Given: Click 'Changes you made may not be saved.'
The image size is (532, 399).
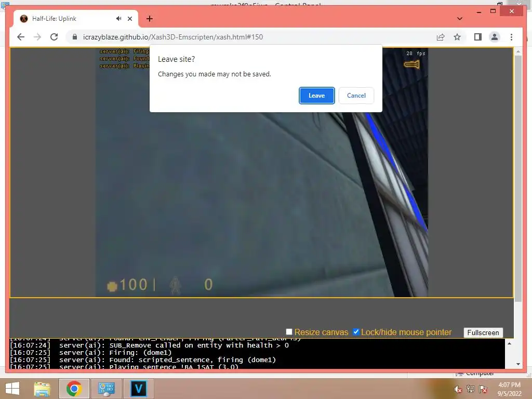Looking at the screenshot, I should tap(215, 74).
